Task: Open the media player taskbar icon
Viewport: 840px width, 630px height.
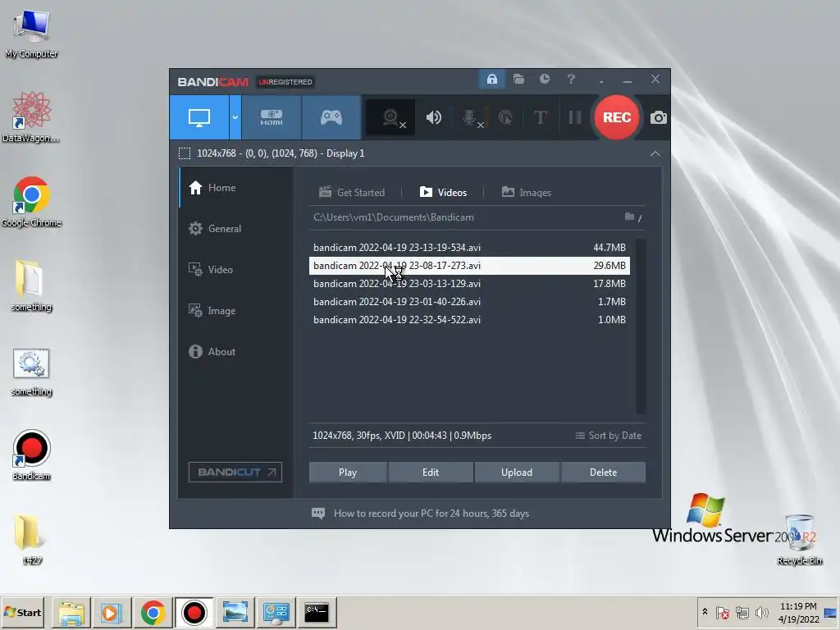Action: click(112, 612)
